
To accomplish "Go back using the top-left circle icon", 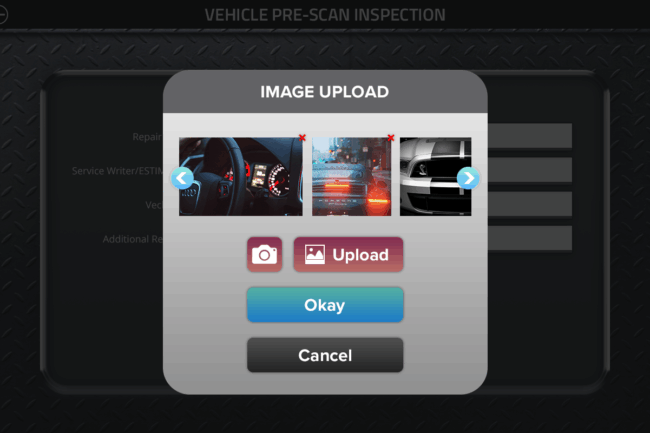I will tap(2, 15).
